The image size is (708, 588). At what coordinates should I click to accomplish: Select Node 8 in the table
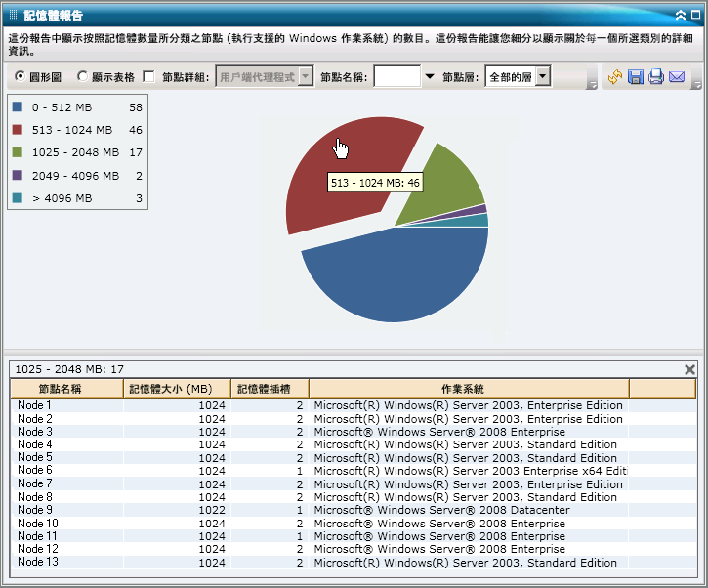[x=35, y=497]
